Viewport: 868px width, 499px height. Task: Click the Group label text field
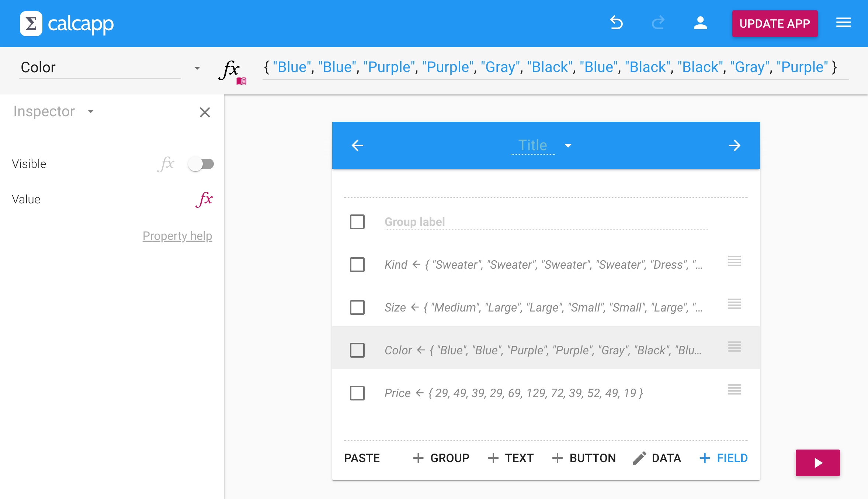tap(546, 222)
